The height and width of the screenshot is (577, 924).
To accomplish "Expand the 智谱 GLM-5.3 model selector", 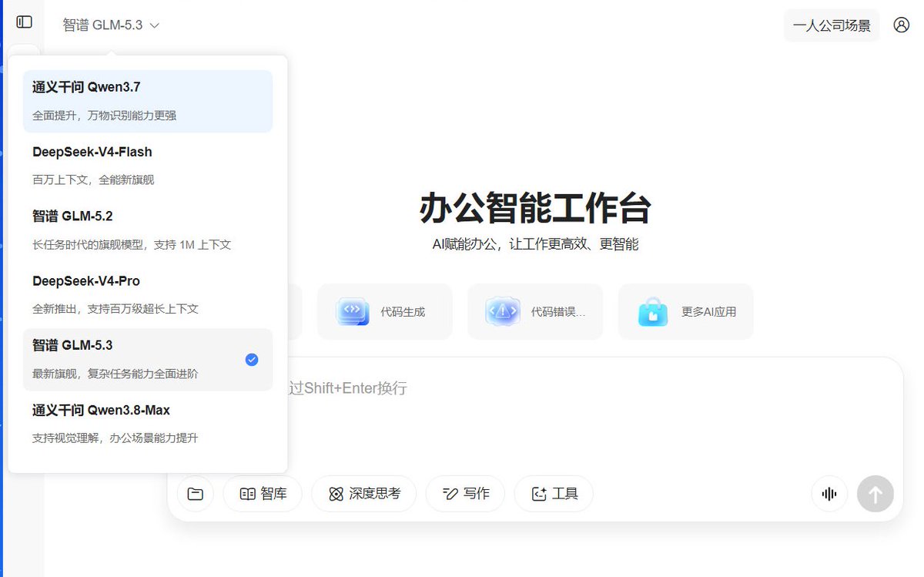I will pos(112,25).
